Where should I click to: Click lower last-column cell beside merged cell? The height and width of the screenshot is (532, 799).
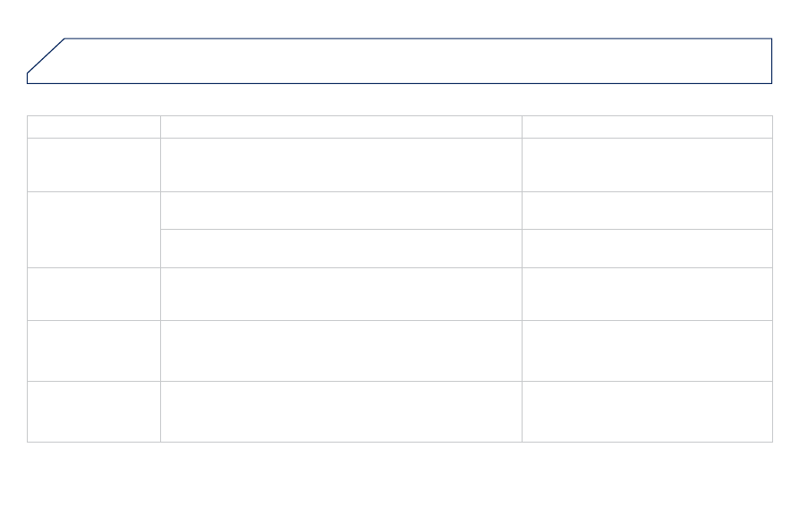coord(647,249)
